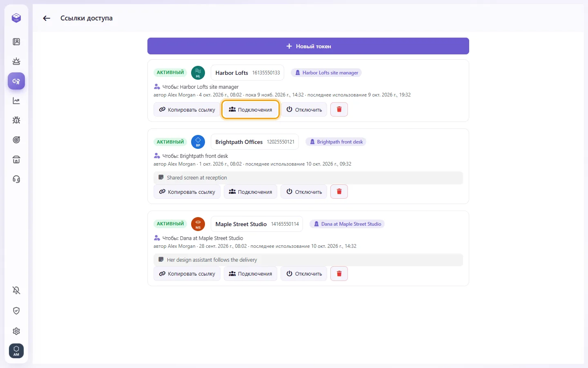Click note 'Her design assistant follows the delivery'
Image resolution: width=588 pixels, height=368 pixels.
pos(308,260)
